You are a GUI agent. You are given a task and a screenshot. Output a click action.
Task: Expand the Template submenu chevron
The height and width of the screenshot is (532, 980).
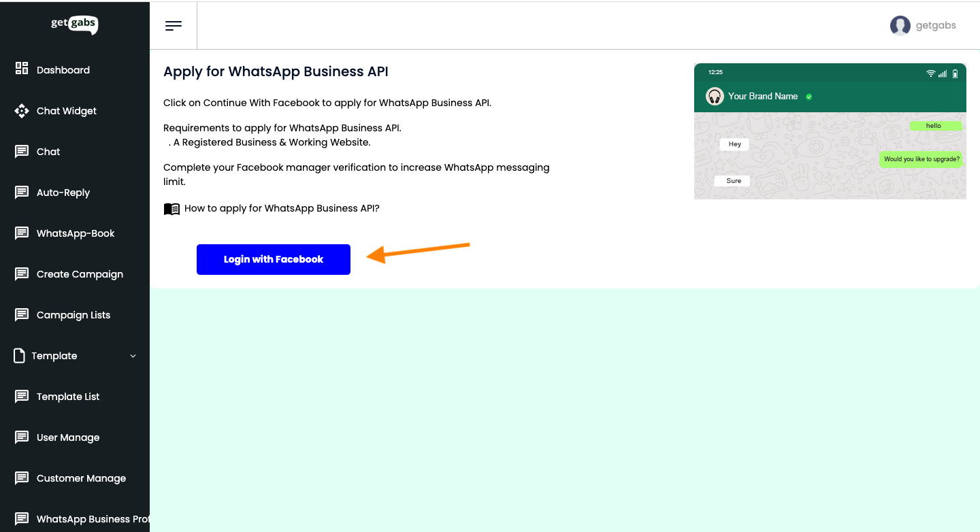point(133,356)
